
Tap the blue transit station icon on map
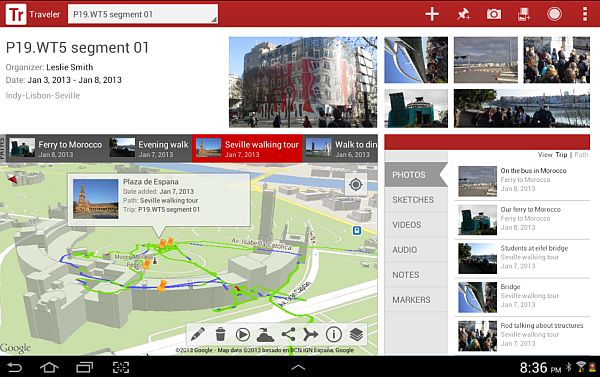[x=357, y=230]
